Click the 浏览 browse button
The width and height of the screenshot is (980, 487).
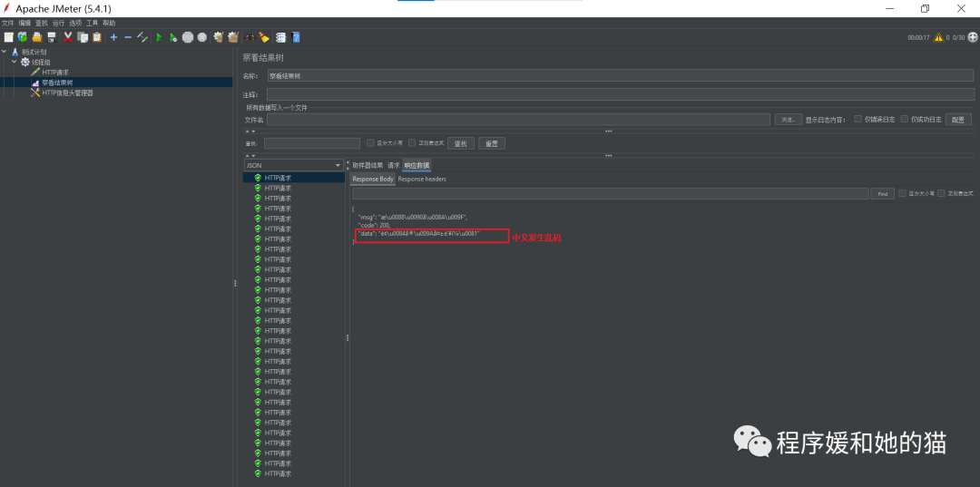pos(789,119)
